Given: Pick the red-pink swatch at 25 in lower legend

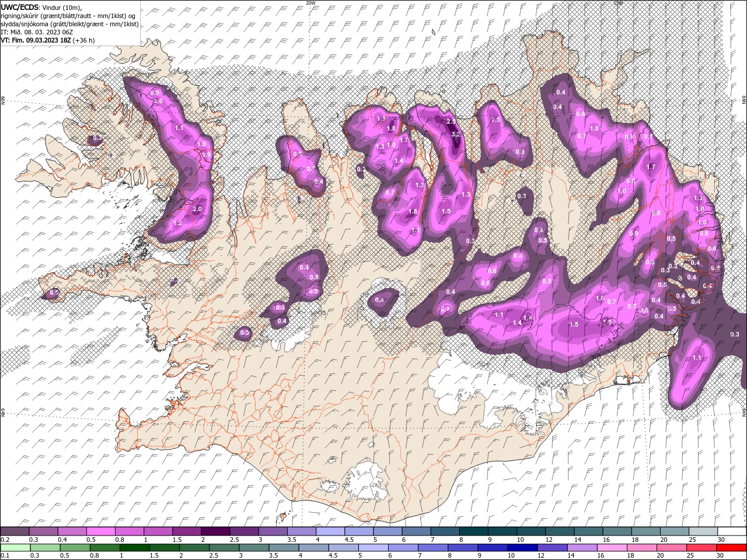Looking at the screenshot, I should tap(701, 548).
